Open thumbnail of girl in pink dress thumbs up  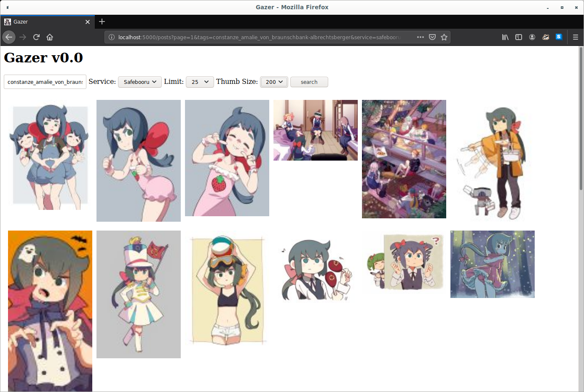coord(139,161)
